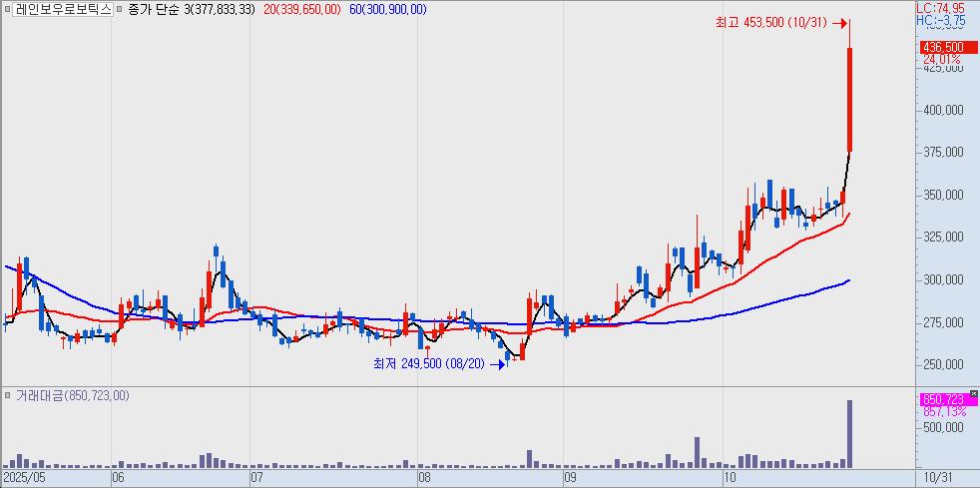The image size is (980, 488).
Task: Click the magenta 850,723 volume tag
Action: click(949, 399)
